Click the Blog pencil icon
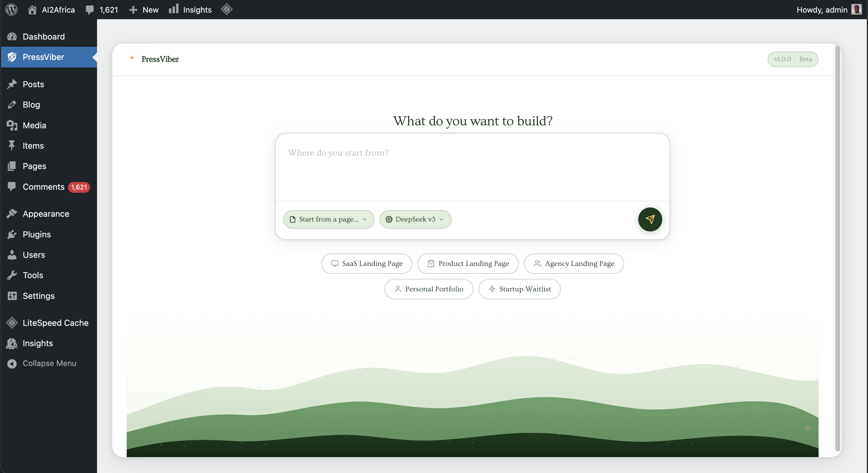Image resolution: width=868 pixels, height=473 pixels. [12, 105]
